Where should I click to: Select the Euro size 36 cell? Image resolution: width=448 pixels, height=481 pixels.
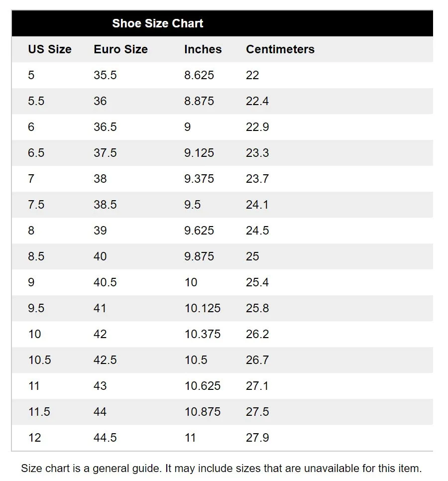(x=100, y=101)
